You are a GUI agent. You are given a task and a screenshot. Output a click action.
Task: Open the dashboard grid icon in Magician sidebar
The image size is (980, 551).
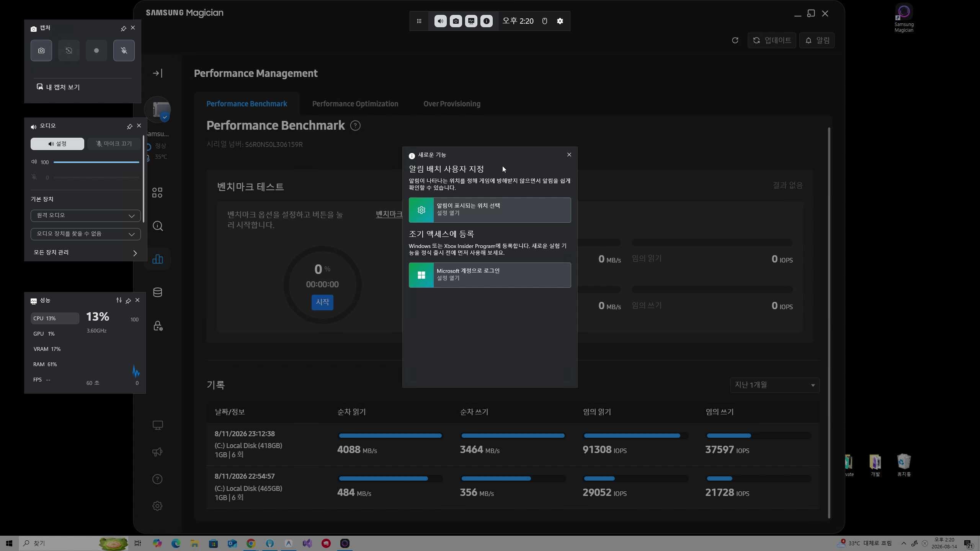tap(157, 192)
